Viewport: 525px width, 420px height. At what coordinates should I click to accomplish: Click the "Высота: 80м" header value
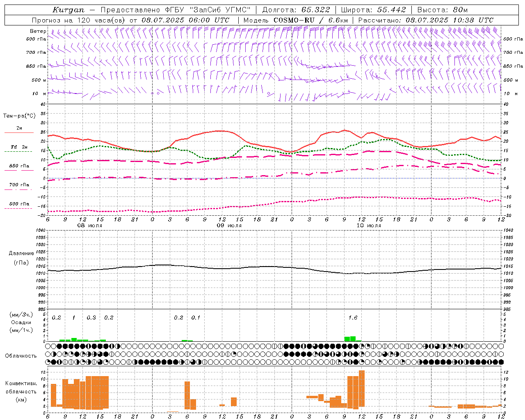(x=443, y=10)
